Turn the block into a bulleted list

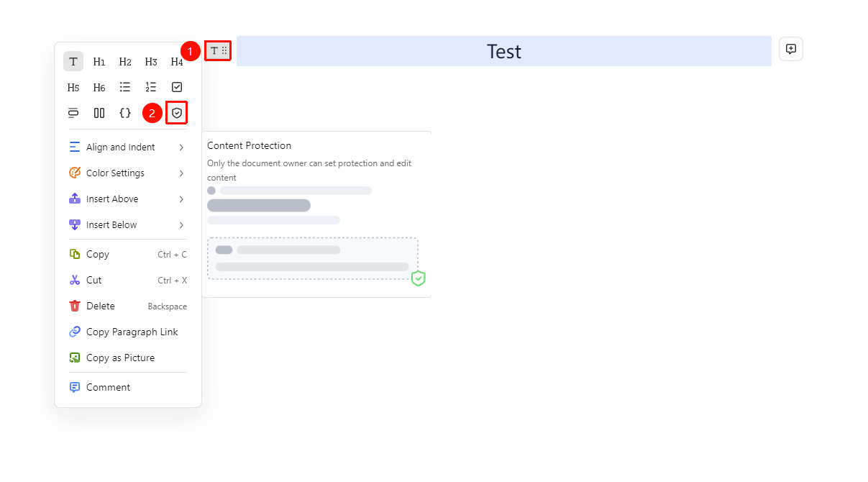tap(125, 87)
